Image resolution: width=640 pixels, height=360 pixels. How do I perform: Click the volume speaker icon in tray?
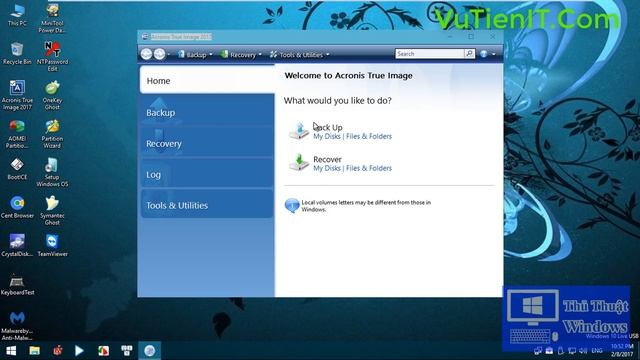click(x=584, y=351)
